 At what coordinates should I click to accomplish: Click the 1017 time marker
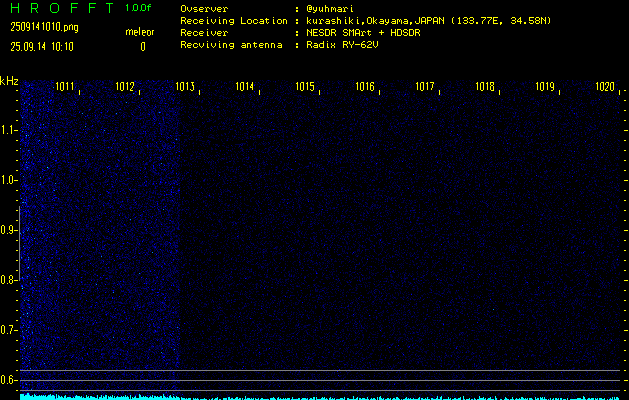425,86
